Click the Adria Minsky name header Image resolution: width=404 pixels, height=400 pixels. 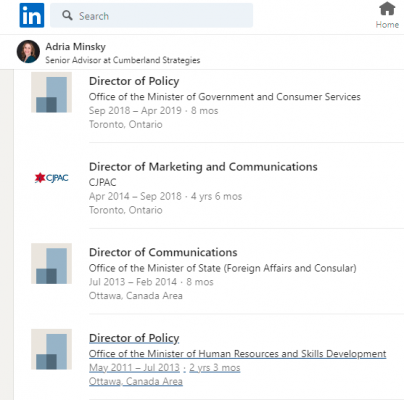coord(76,47)
